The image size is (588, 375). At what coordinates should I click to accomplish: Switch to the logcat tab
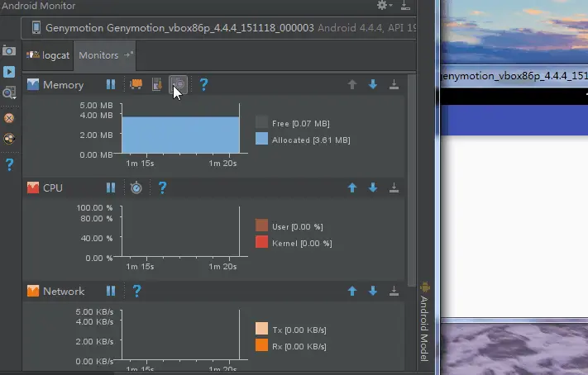[48, 55]
